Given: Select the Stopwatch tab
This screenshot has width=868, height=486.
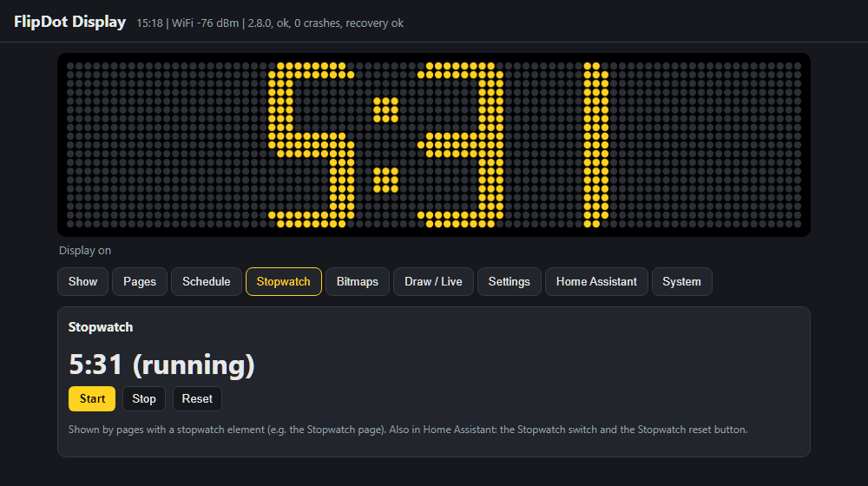Looking at the screenshot, I should [284, 282].
